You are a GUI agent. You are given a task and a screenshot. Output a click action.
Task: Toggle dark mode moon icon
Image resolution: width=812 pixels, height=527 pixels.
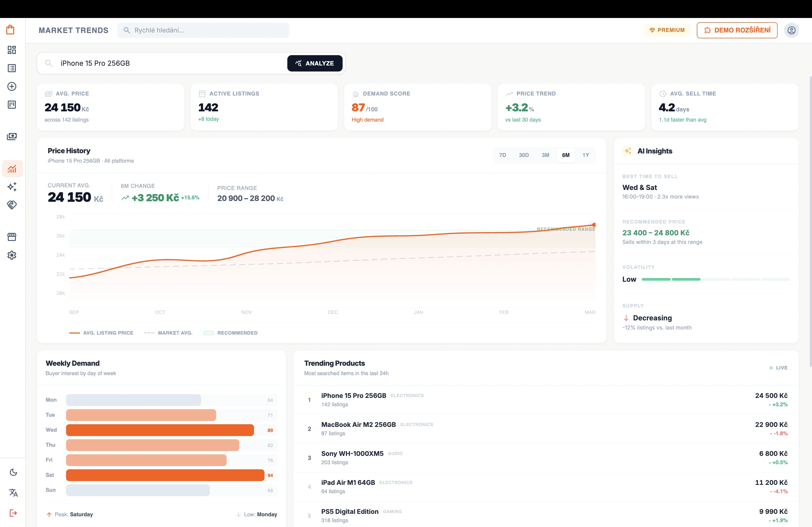click(x=13, y=472)
